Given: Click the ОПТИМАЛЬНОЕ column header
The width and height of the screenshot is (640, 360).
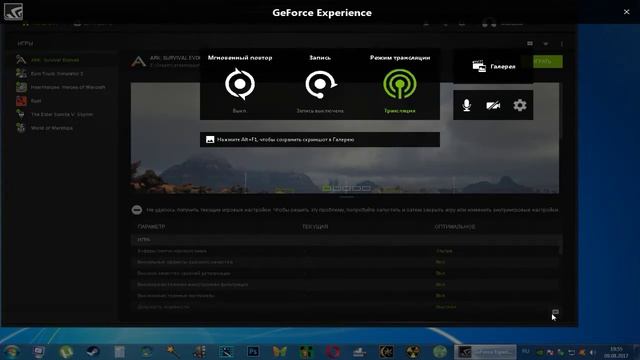Looking at the screenshot, I should point(455,227).
